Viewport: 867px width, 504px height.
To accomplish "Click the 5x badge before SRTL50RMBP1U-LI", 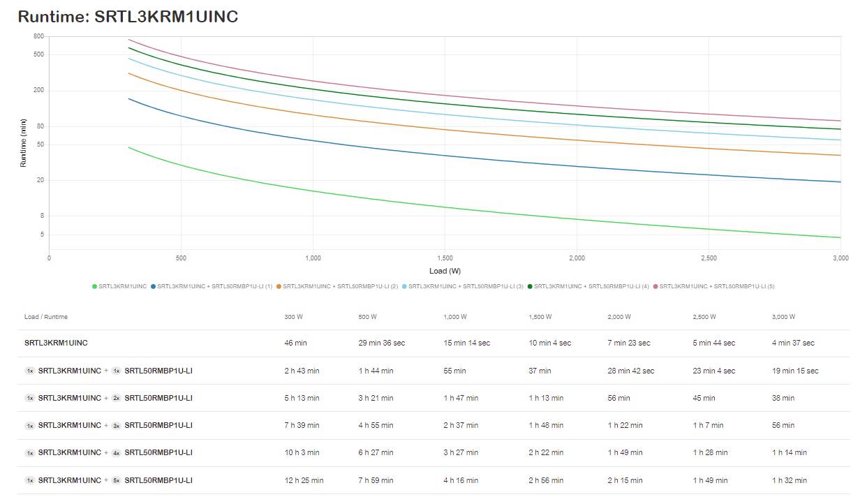I will (117, 480).
